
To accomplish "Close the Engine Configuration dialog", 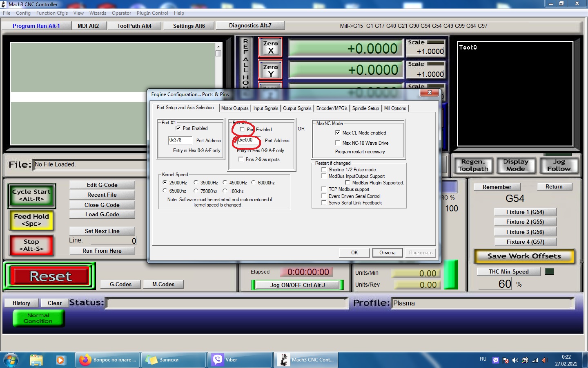I will [430, 93].
